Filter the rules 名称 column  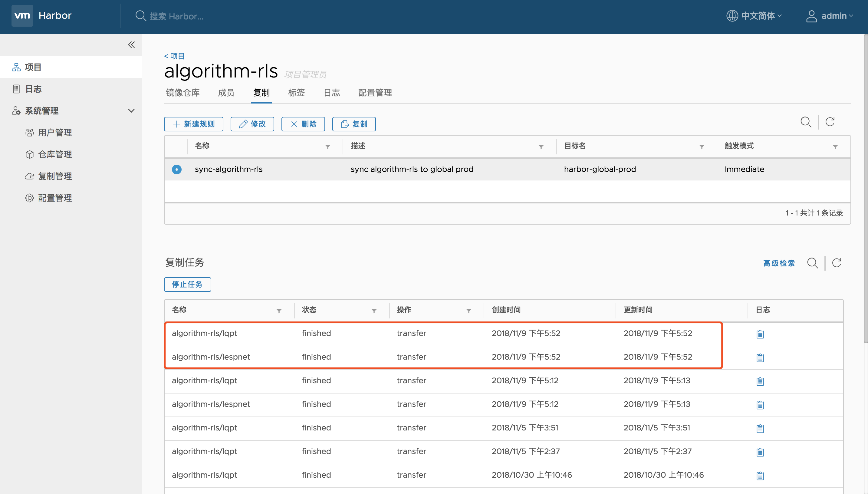click(x=328, y=147)
